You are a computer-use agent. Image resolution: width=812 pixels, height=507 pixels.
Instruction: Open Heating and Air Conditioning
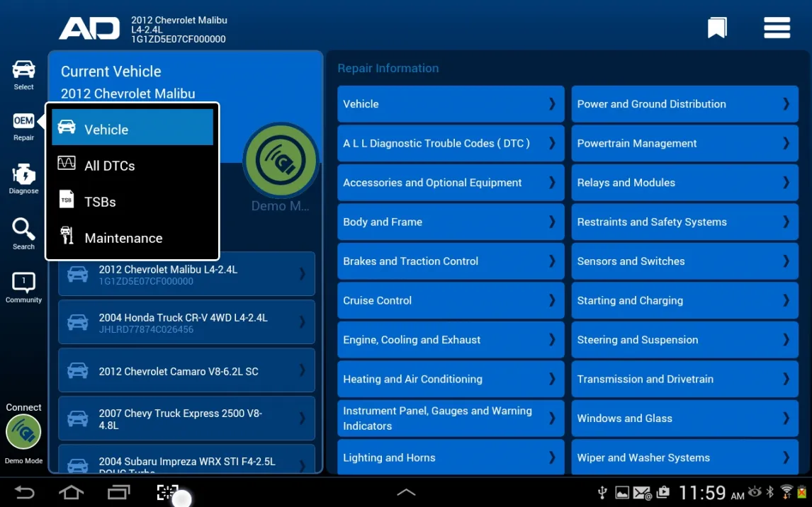[x=450, y=379]
